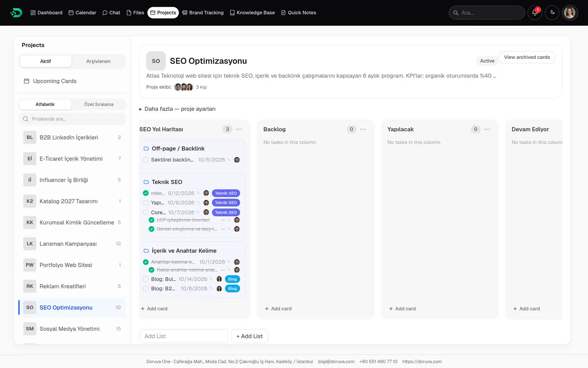The height and width of the screenshot is (368, 588).
Task: Open the notifications bell
Action: [x=535, y=12]
